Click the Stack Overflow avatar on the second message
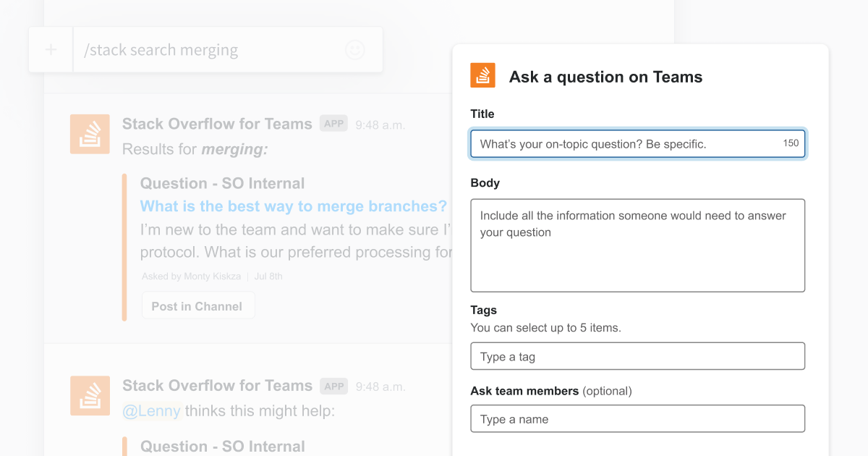This screenshot has height=456, width=868. pos(90,396)
